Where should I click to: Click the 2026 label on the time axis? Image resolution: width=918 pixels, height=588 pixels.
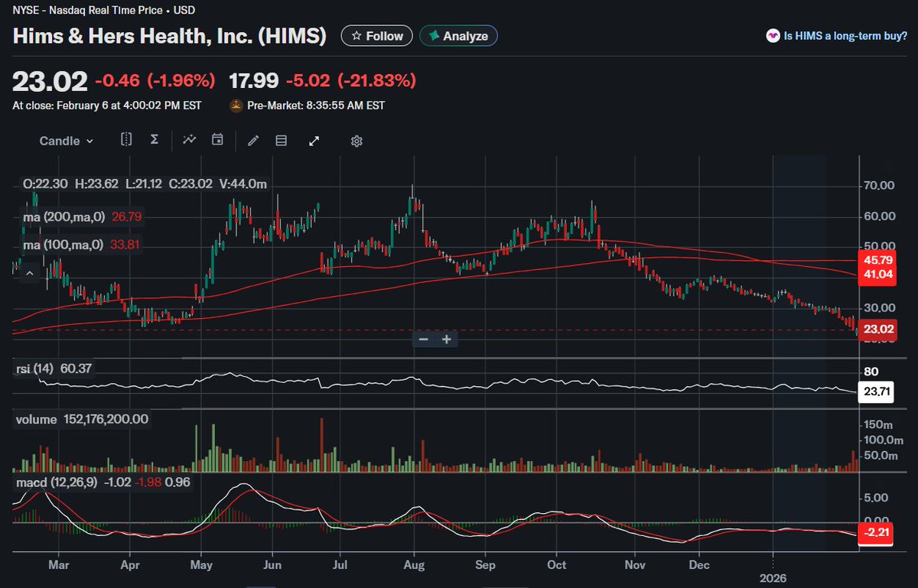click(773, 579)
